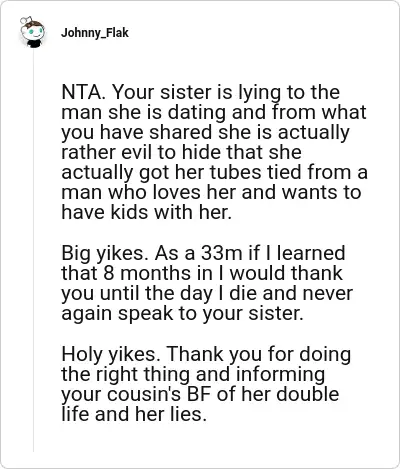Collapse the comment via the vertical thread line
This screenshot has height=469, width=400.
[33, 250]
